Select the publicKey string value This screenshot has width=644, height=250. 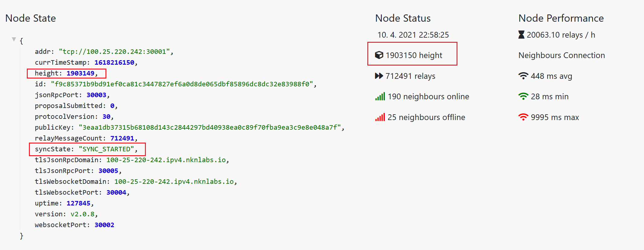210,127
